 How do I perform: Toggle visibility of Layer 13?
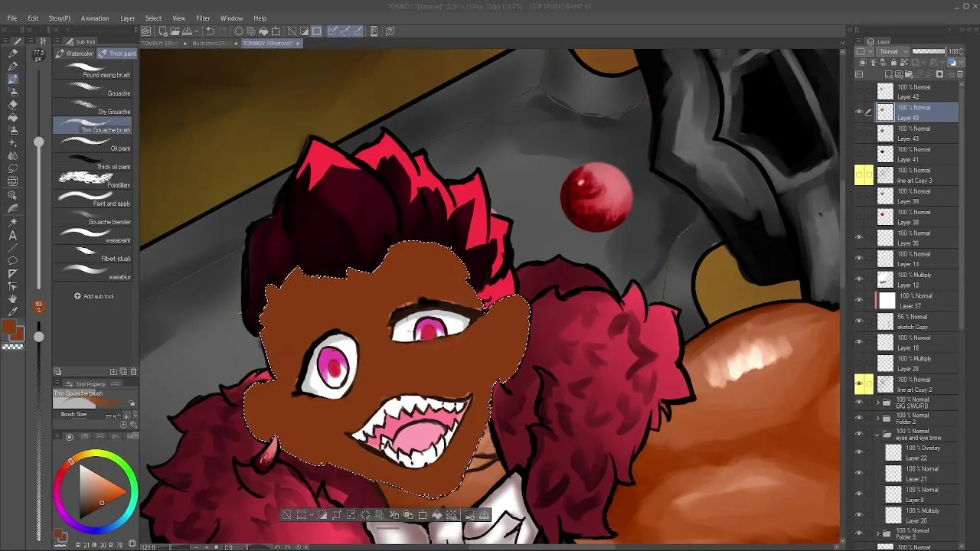pyautogui.click(x=858, y=259)
